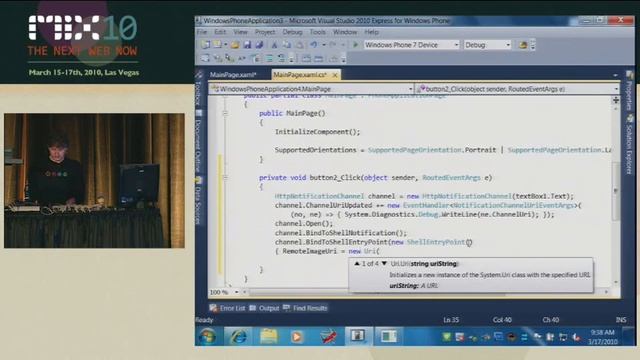640x360 pixels.
Task: Open the Solution Explorer side tab
Action: point(630,144)
